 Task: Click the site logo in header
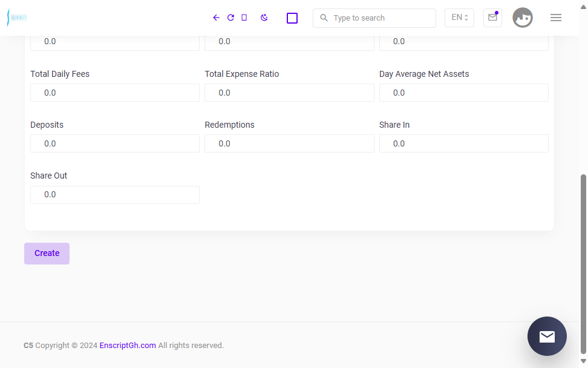click(17, 18)
